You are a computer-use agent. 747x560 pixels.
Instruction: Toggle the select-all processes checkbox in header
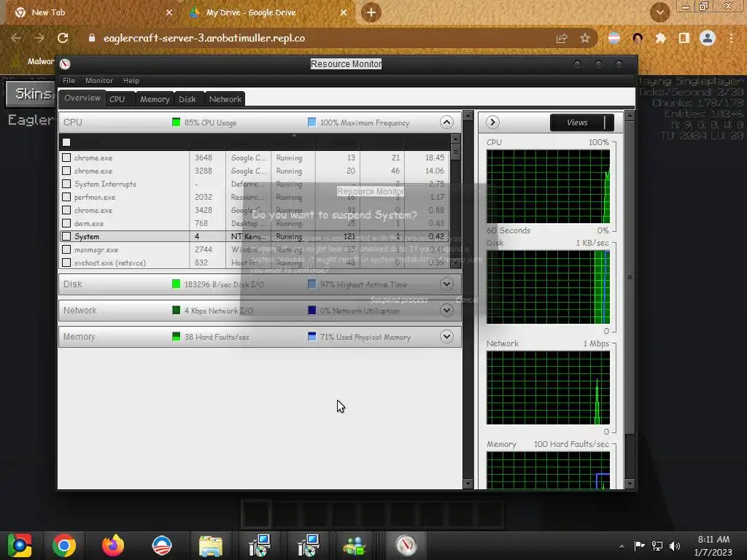[66, 142]
